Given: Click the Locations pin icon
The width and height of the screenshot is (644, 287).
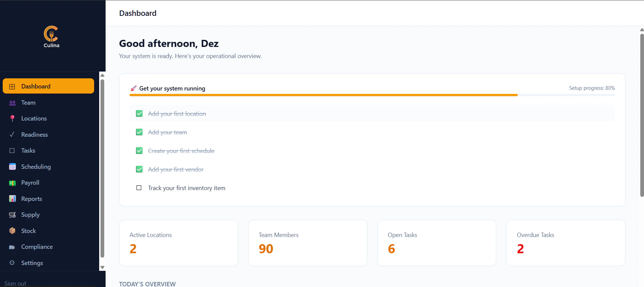Looking at the screenshot, I should pos(12,119).
